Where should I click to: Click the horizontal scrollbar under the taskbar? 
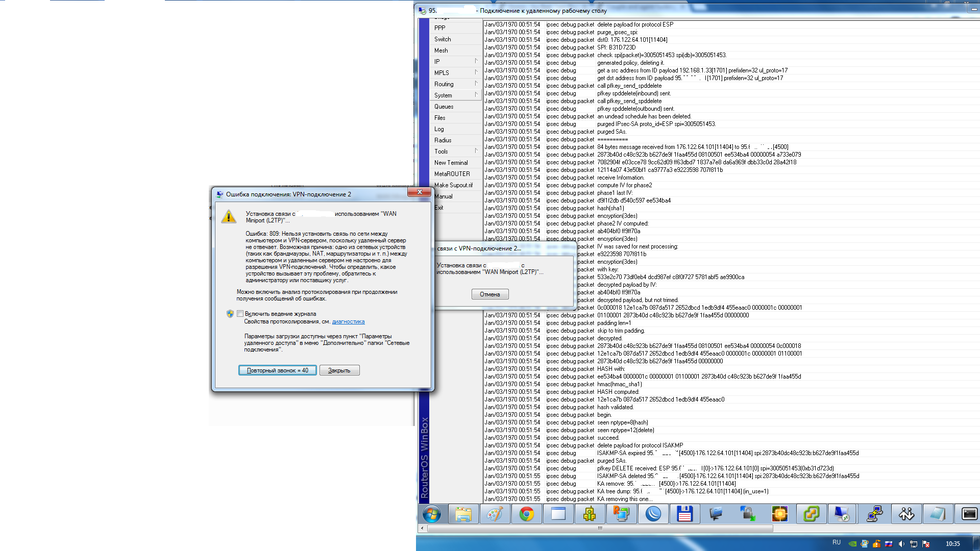coord(600,529)
